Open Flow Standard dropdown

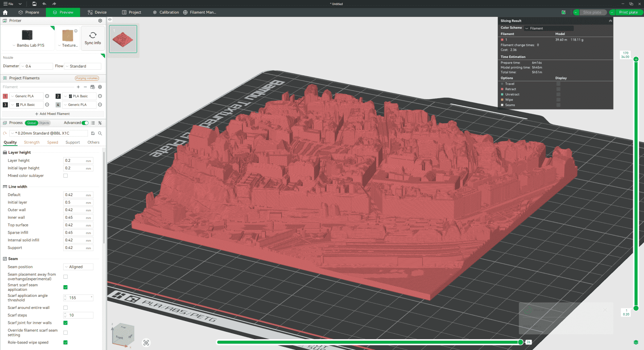[83, 66]
